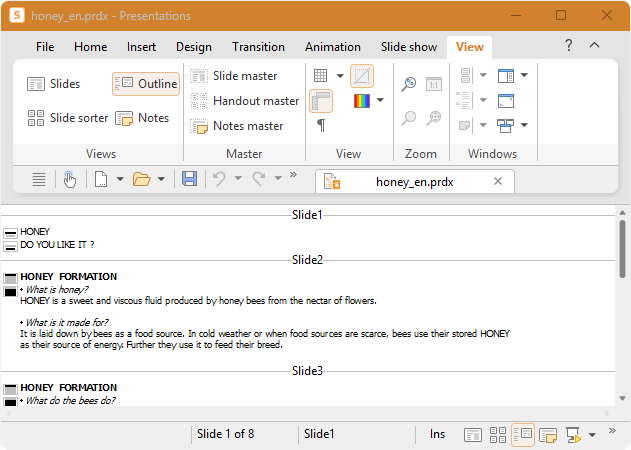This screenshot has width=631, height=450.
Task: Open the Animation ribbon tab
Action: coord(333,47)
